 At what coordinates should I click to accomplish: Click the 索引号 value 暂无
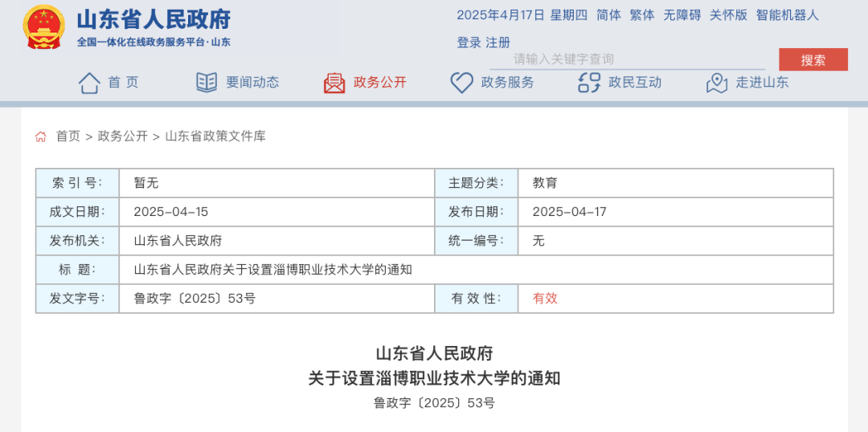coord(146,183)
